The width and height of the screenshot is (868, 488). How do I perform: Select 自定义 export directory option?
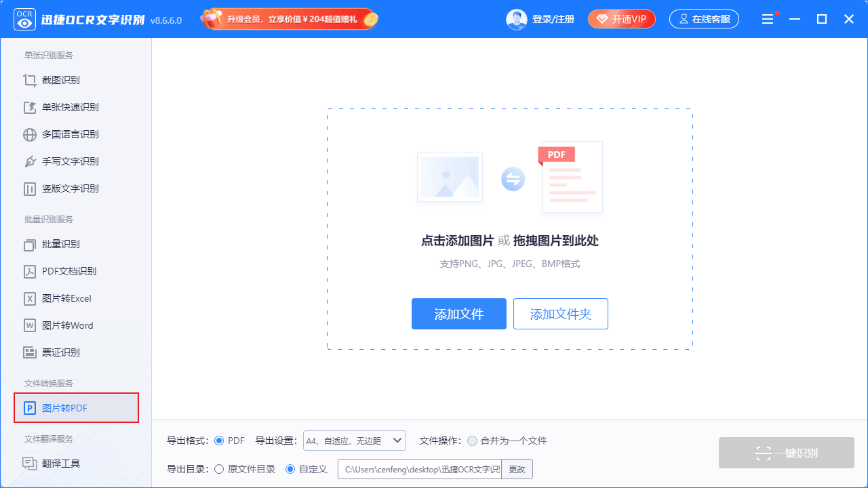point(290,469)
